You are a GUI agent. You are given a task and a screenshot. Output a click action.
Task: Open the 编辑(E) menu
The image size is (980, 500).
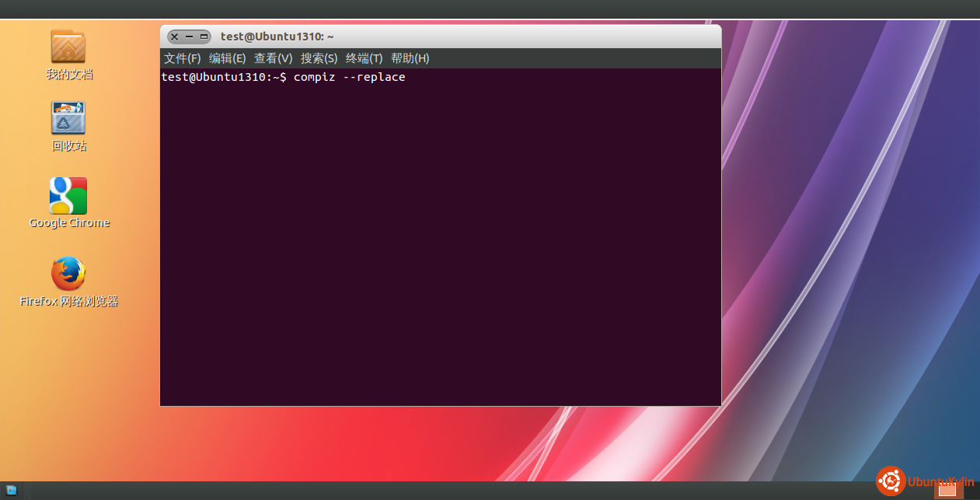228,58
